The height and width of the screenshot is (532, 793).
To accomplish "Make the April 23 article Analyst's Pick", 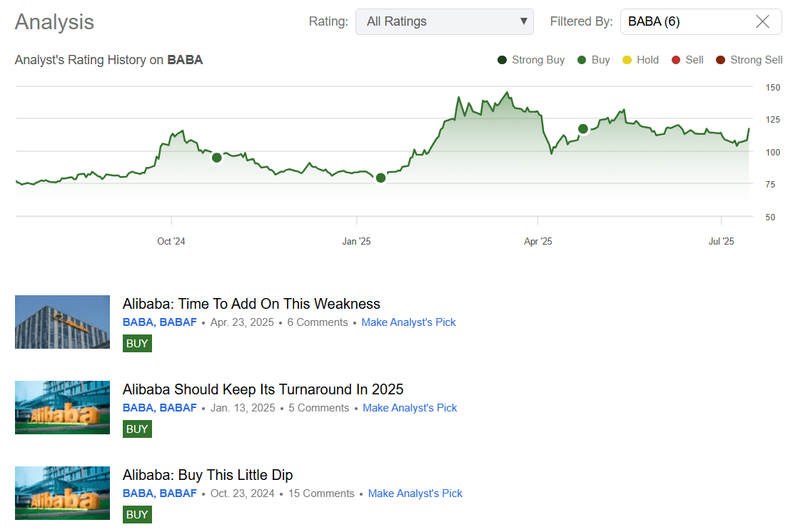I will pos(408,322).
